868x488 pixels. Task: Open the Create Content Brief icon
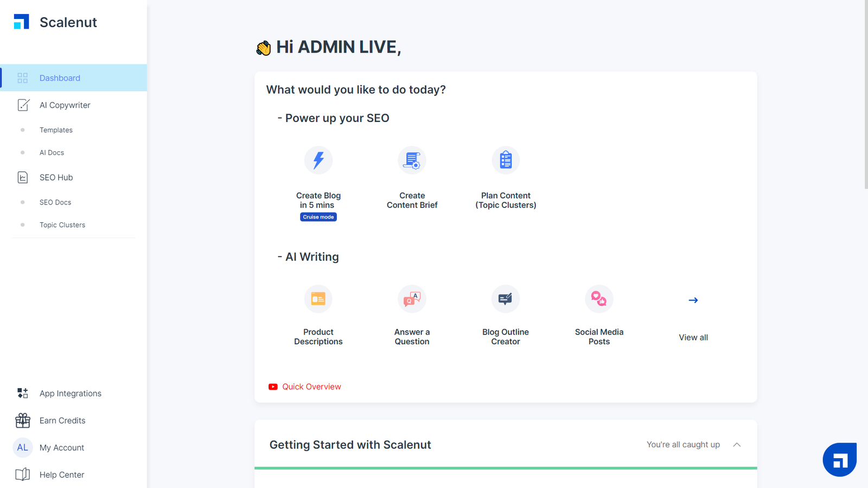tap(412, 160)
